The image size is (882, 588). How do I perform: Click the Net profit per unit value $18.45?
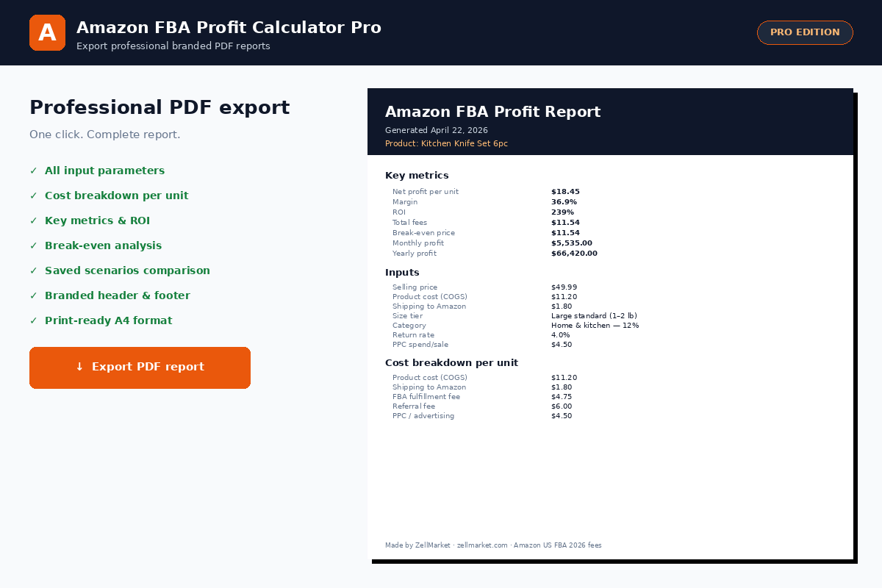[x=565, y=192]
